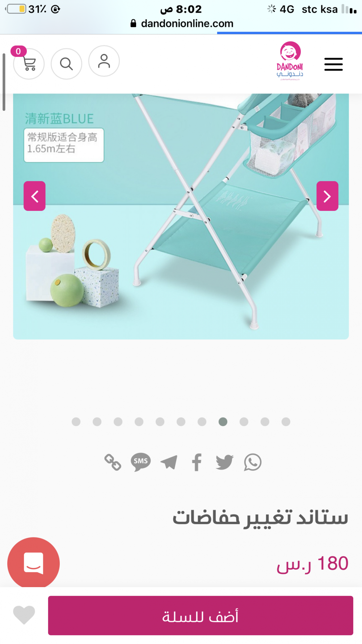This screenshot has width=362, height=644.
Task: Go to Dandoni logo homepage
Action: click(x=290, y=61)
